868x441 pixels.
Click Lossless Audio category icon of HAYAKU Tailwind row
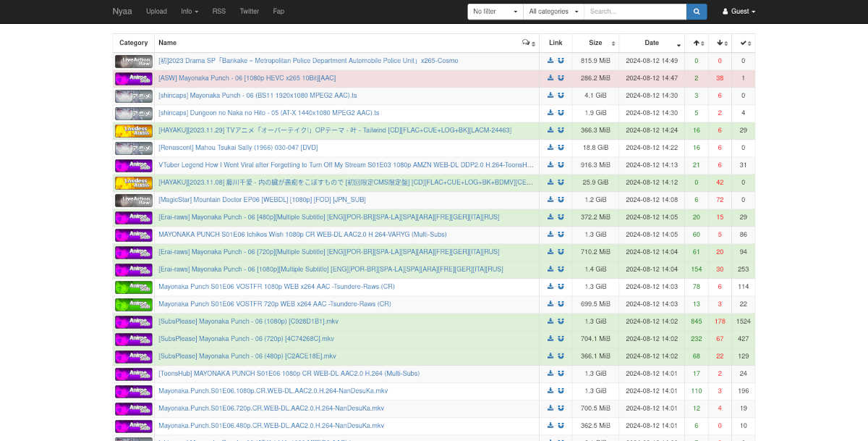[134, 130]
